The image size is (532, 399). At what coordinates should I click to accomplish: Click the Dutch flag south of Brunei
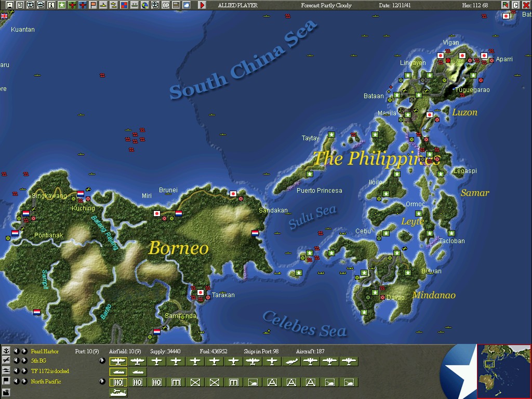(x=179, y=214)
